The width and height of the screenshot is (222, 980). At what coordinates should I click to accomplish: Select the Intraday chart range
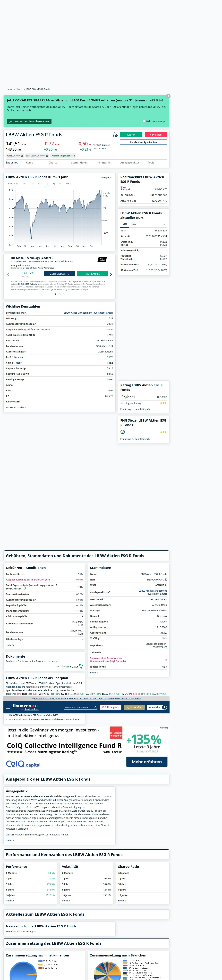(13, 184)
